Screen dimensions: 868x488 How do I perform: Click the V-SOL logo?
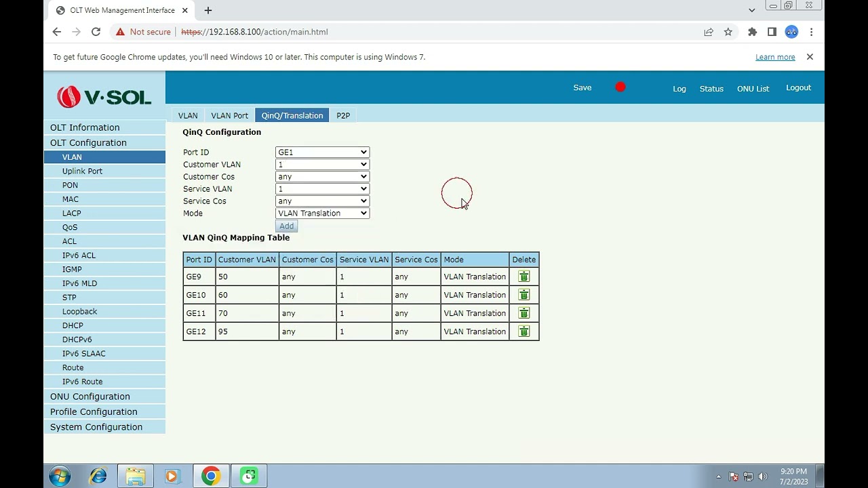(104, 97)
